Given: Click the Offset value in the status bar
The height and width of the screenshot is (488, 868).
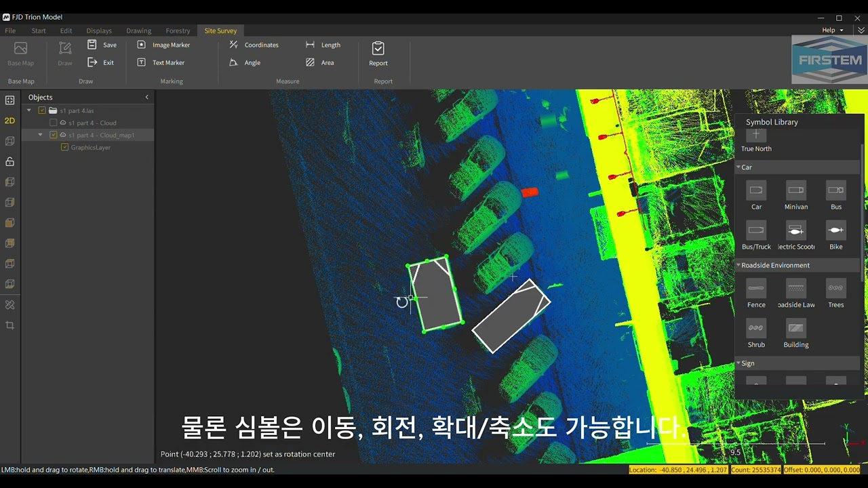Looking at the screenshot, I should (x=822, y=470).
